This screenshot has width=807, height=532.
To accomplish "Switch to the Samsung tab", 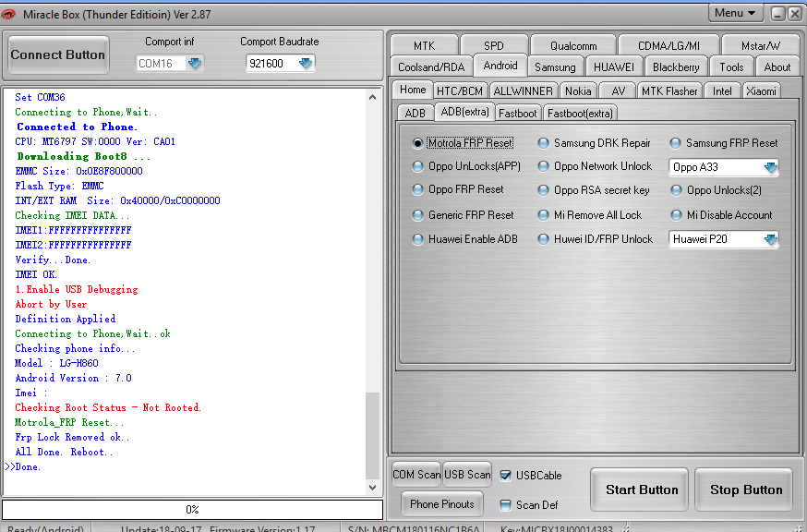I will 555,66.
